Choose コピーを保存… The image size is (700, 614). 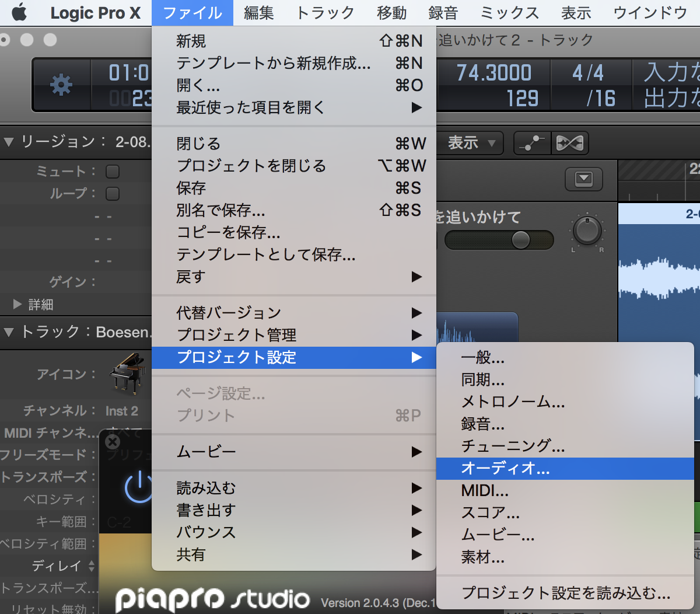[294, 232]
